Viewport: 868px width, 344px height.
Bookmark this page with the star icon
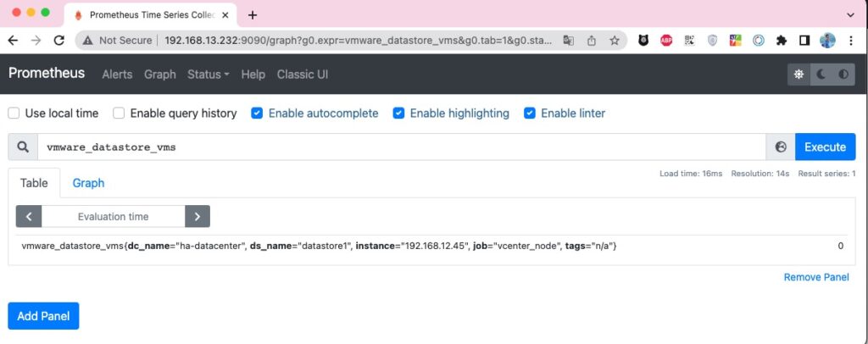tap(615, 41)
